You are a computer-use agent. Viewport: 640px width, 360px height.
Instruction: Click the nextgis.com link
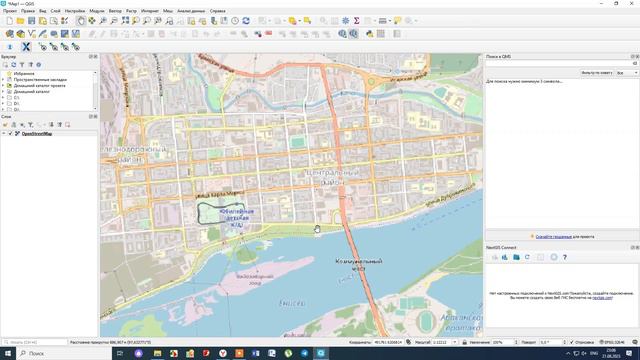(x=602, y=298)
